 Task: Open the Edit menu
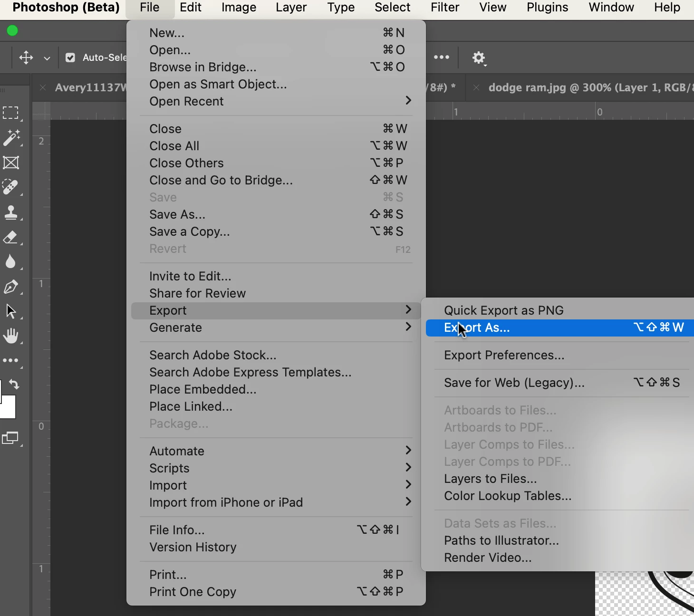pos(191,8)
